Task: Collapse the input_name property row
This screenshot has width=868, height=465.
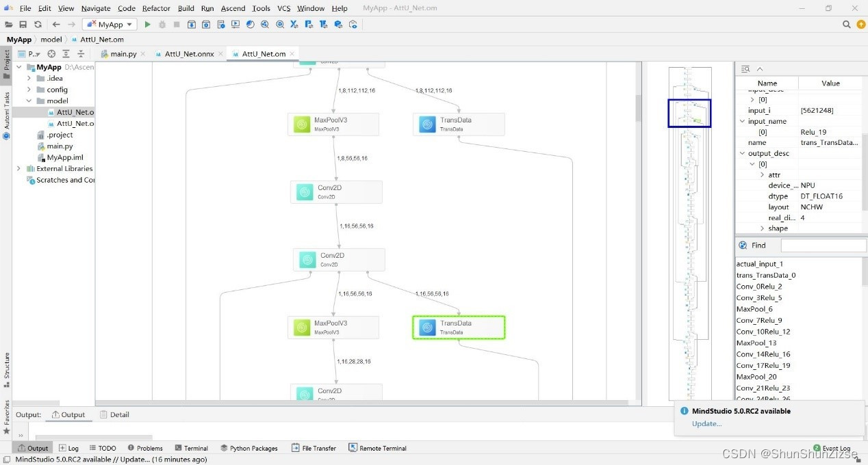Action: coord(743,122)
